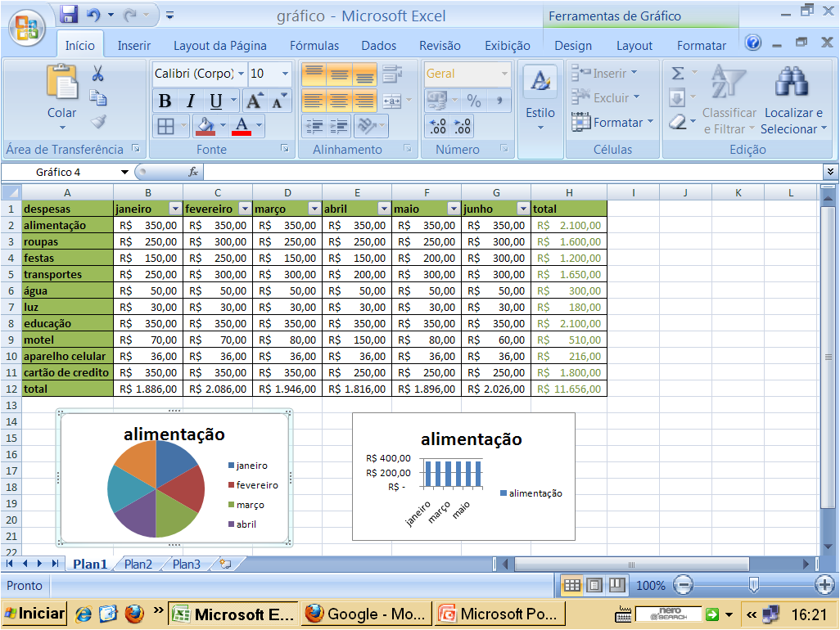Open Layout da Página tab

click(x=219, y=46)
